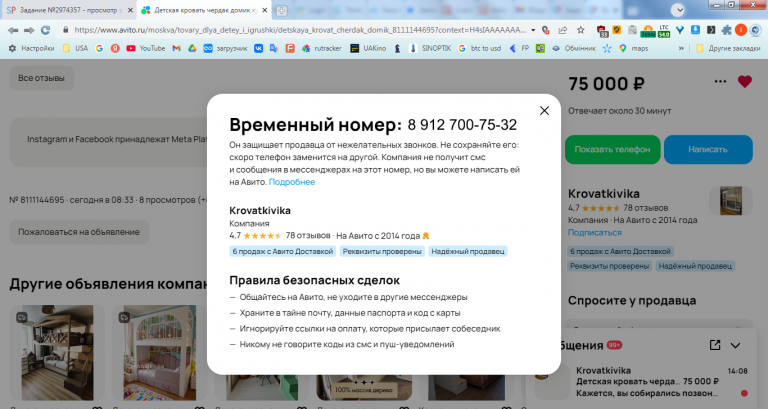The height and width of the screenshot is (409, 768).
Task: Collapse the messages panel chevron
Action: pos(735,345)
